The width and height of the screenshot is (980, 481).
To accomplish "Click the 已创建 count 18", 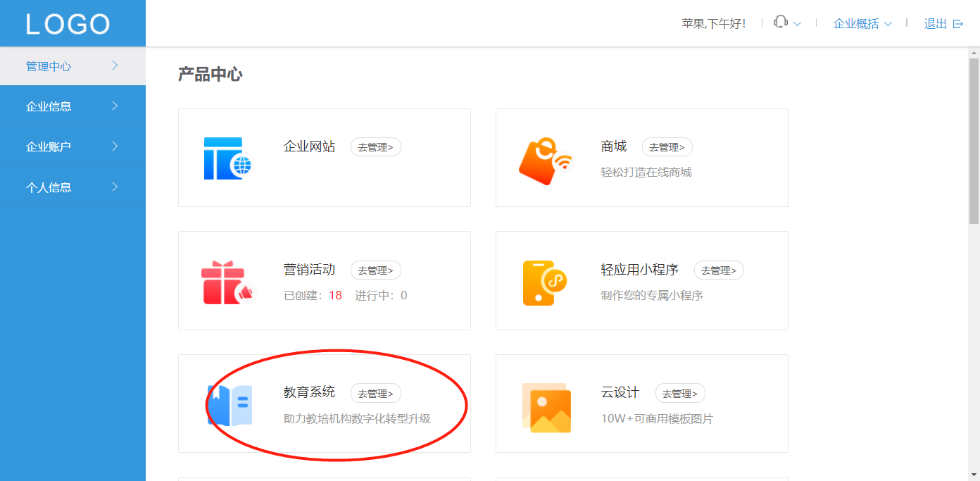I will [335, 295].
